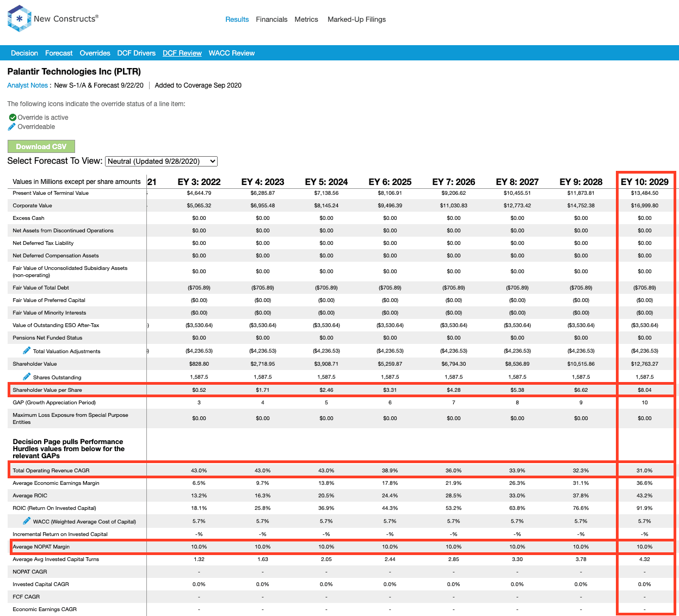Click the Present Value of Terminal Value row label

click(51, 193)
